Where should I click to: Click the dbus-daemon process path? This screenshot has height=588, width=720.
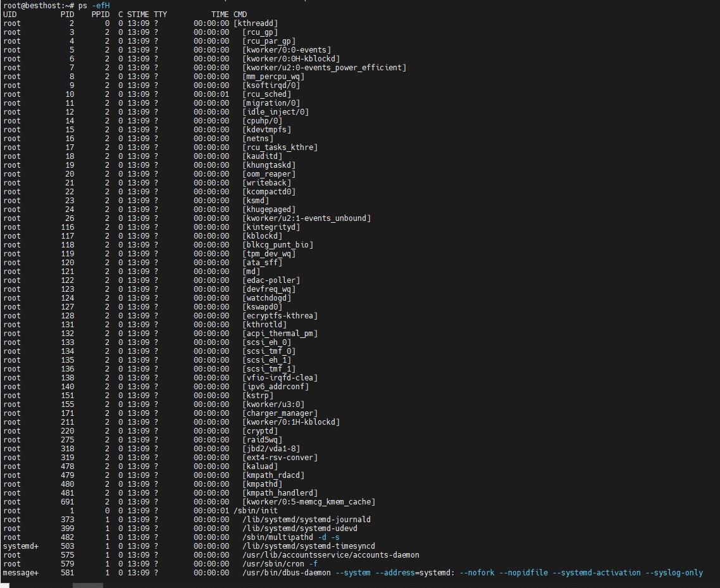286,573
